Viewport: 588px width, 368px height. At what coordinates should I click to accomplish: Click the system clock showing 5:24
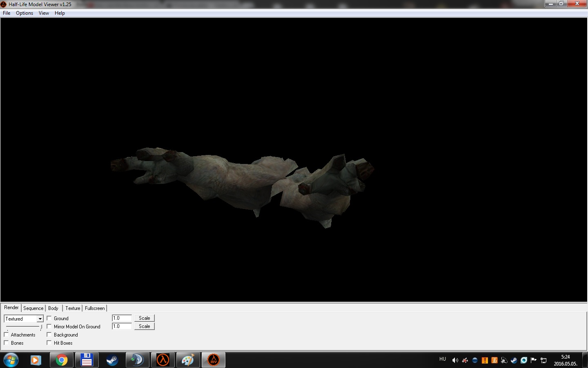coord(565,360)
